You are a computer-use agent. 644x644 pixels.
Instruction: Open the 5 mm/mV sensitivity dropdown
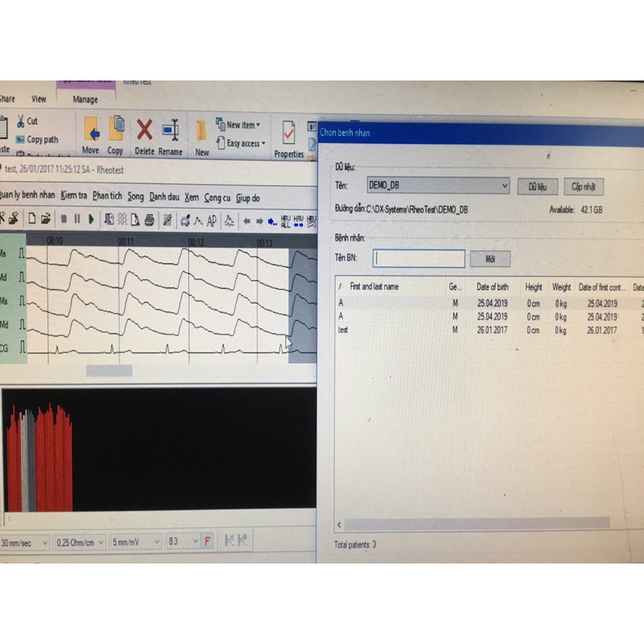[136, 543]
